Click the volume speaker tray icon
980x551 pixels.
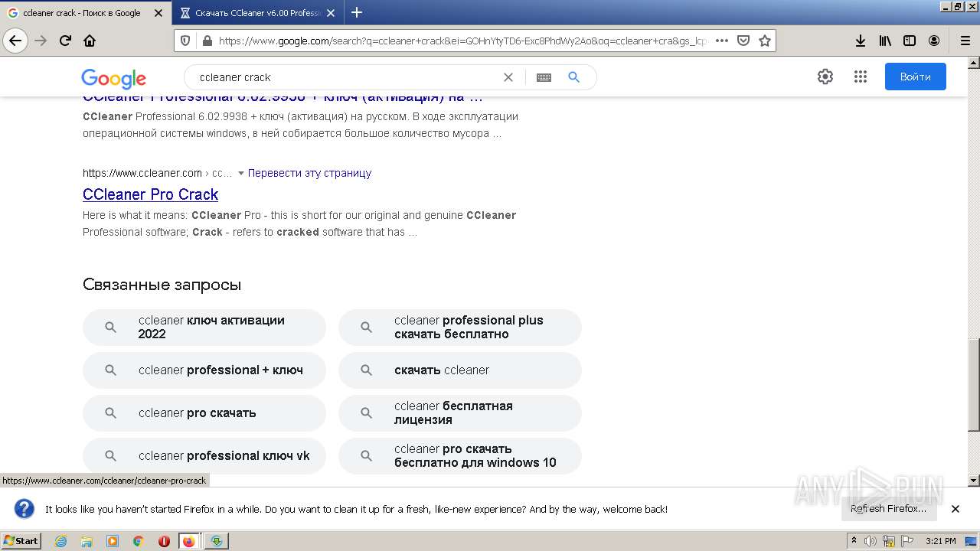[x=871, y=541]
